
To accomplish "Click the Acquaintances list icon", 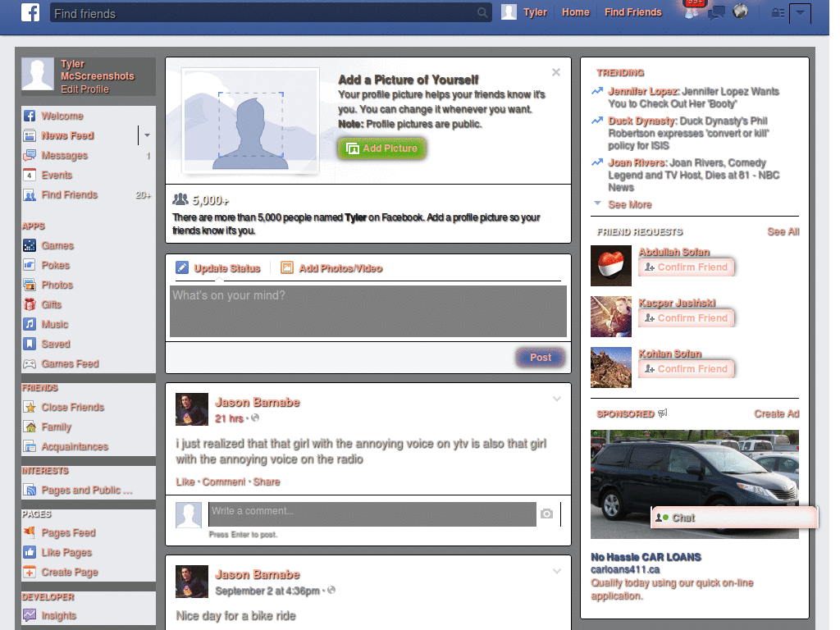I will [x=30, y=446].
